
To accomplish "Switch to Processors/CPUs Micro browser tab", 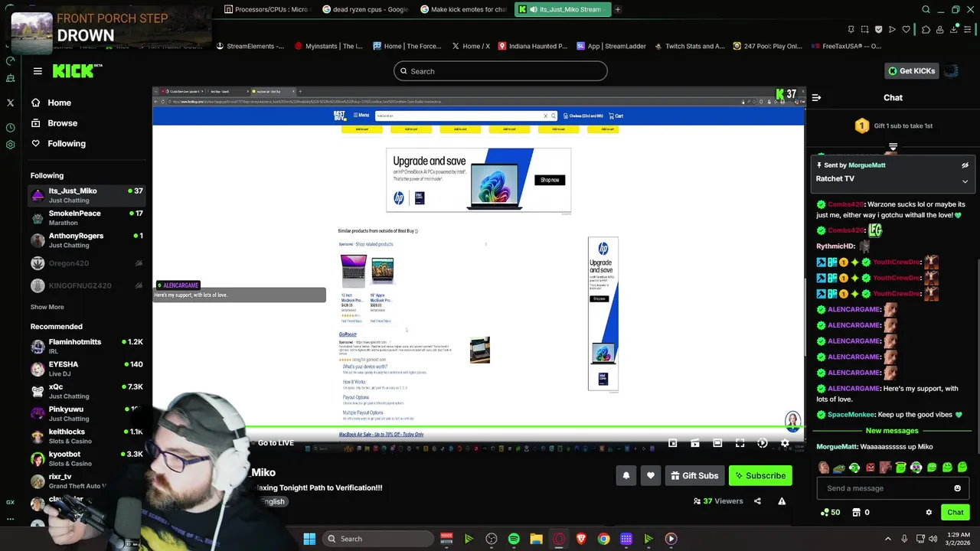I will (266, 9).
